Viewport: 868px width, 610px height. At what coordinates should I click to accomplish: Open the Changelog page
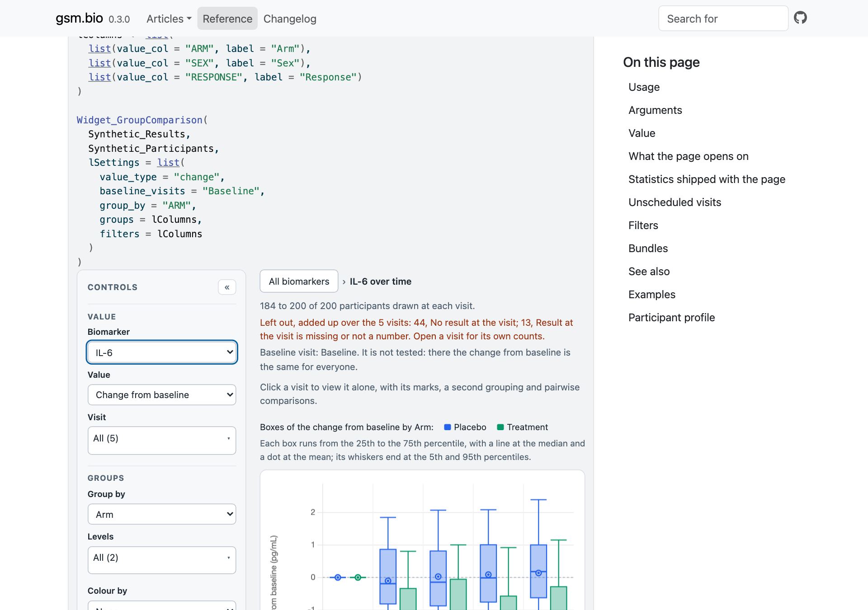pos(290,19)
